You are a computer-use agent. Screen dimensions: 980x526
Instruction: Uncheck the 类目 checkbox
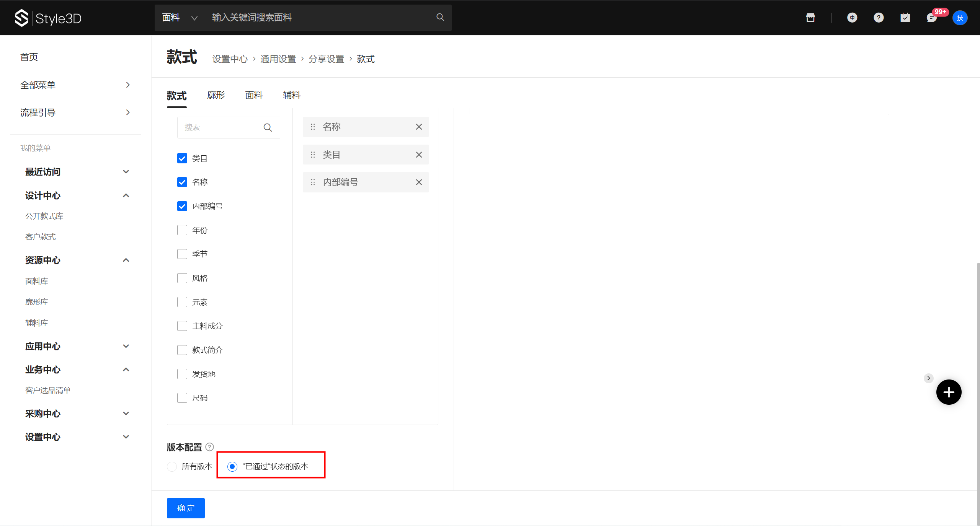point(182,158)
